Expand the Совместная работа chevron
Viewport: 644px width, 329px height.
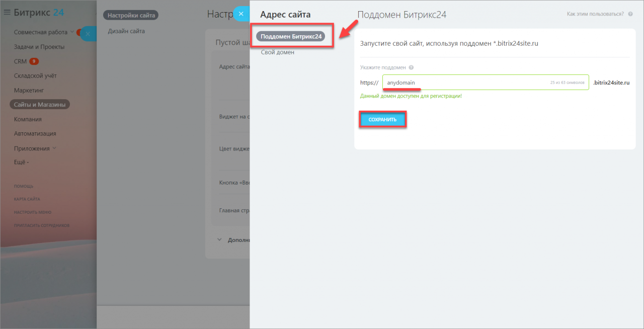(72, 32)
